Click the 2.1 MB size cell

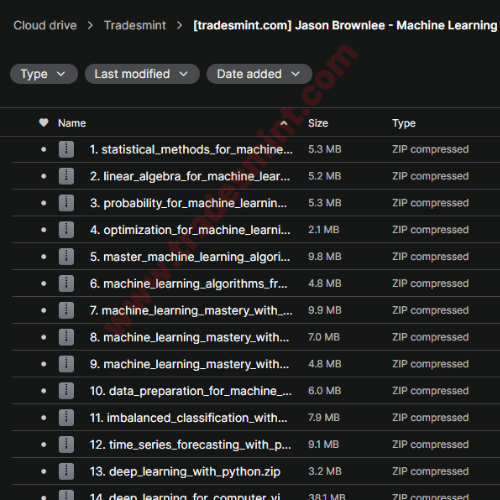[324, 230]
